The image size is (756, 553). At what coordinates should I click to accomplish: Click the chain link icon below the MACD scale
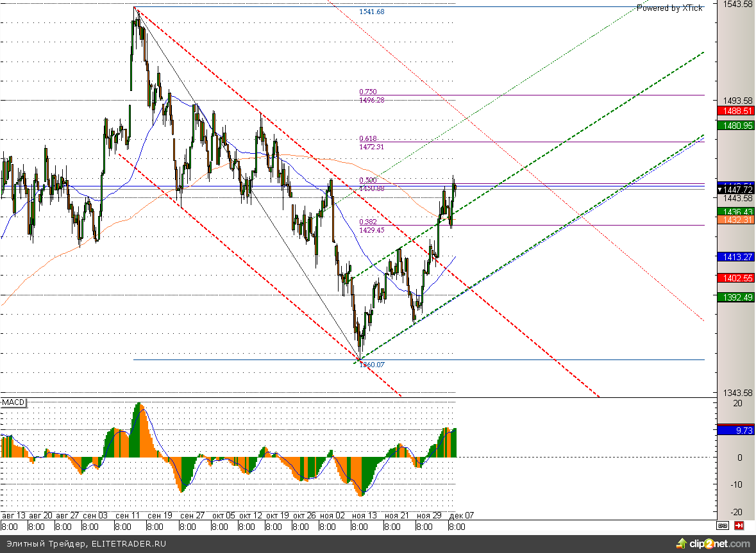(723, 525)
